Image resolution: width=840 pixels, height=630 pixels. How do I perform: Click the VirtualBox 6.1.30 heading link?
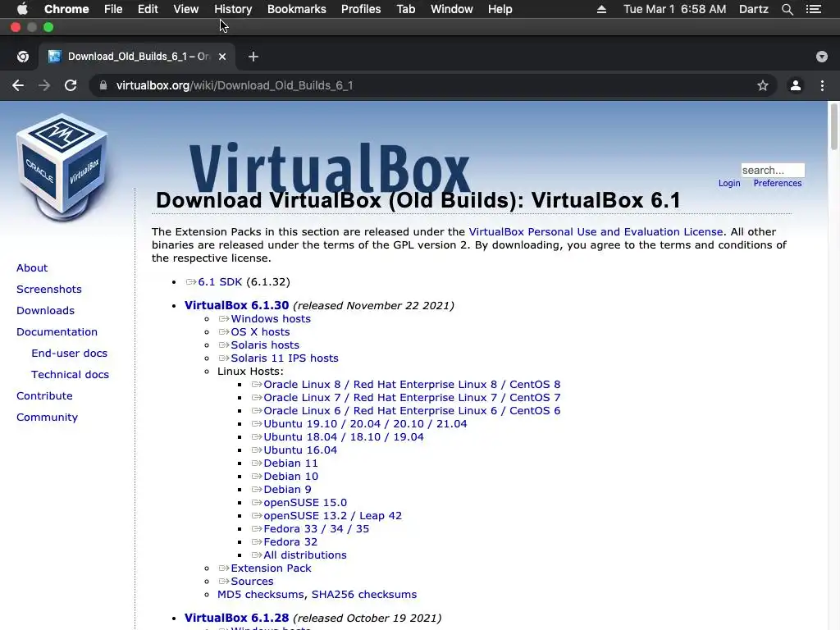pos(236,305)
